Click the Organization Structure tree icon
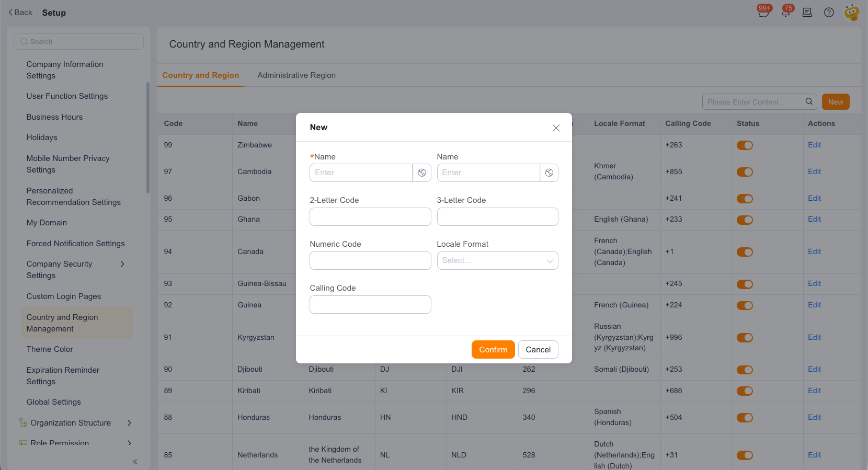Viewport: 868px width, 470px height. 22,422
